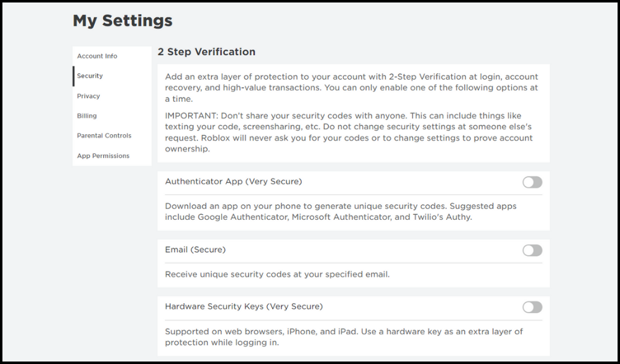Viewport: 620px width, 364px height.
Task: Open the Account Info settings tab
Action: click(x=97, y=56)
